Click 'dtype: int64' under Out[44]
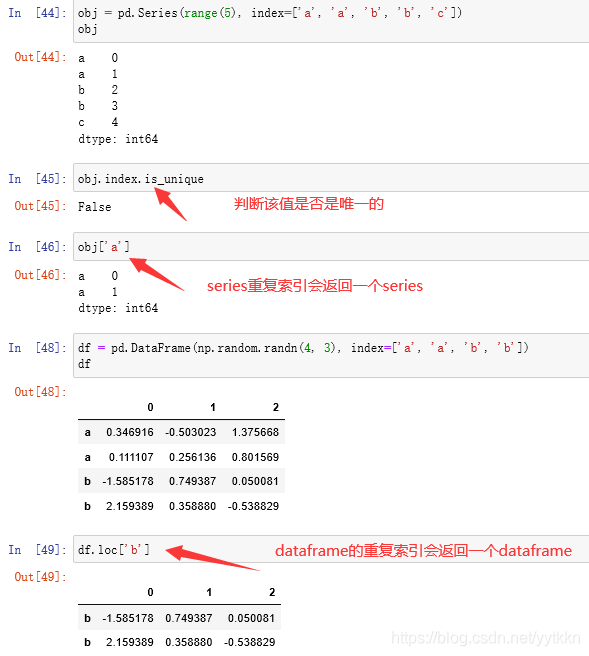The image size is (589, 656). pyautogui.click(x=118, y=139)
